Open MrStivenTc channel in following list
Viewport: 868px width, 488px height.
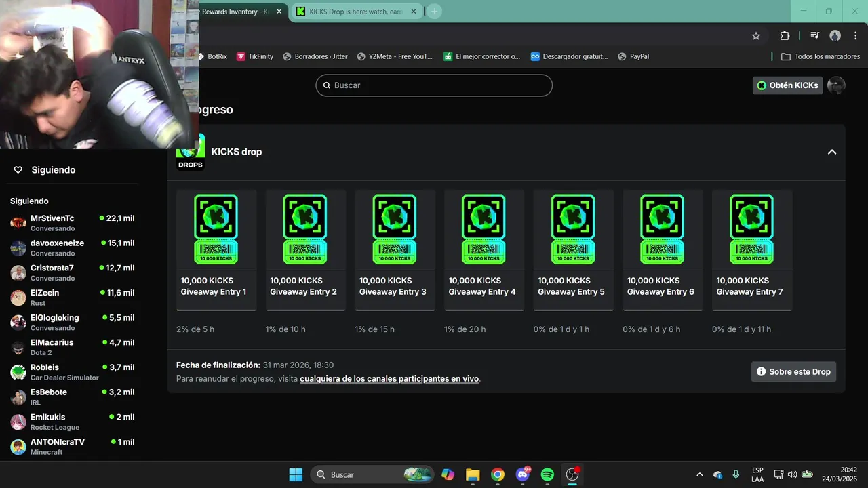72,223
